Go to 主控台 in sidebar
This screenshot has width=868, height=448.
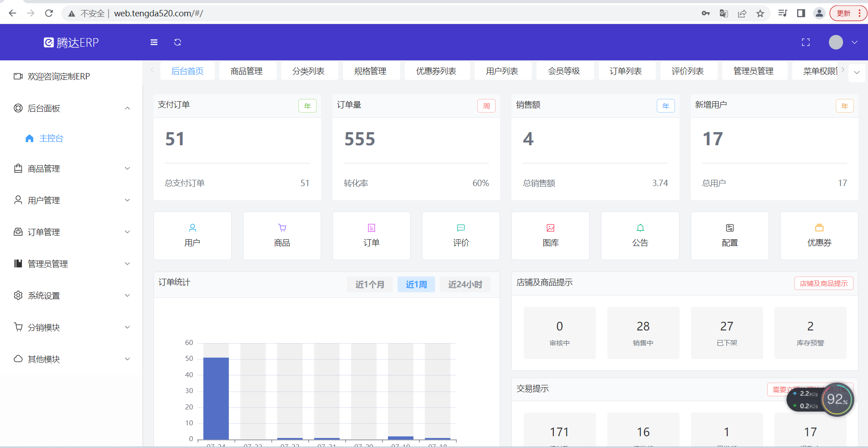[51, 138]
